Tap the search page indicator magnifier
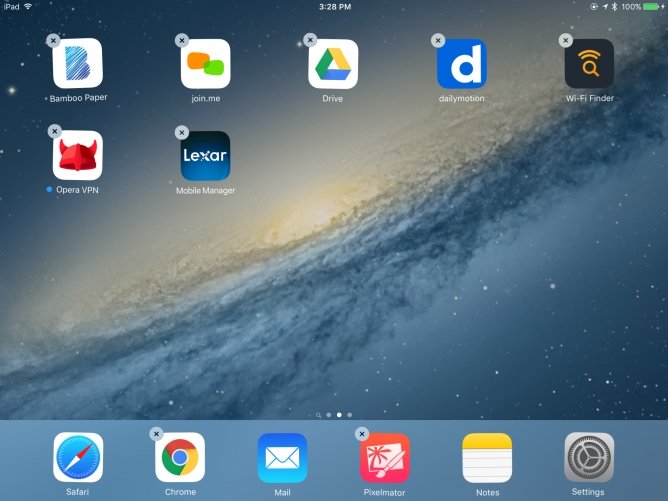This screenshot has width=668, height=501. tap(318, 415)
